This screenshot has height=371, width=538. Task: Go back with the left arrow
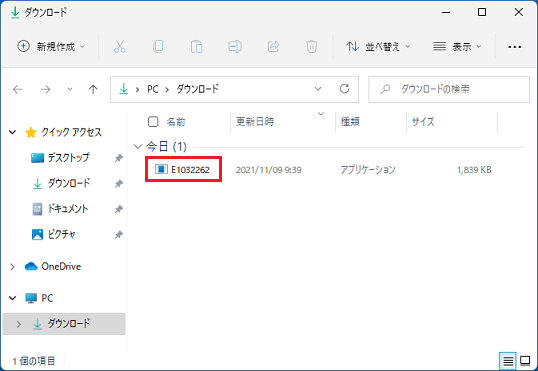pos(17,90)
